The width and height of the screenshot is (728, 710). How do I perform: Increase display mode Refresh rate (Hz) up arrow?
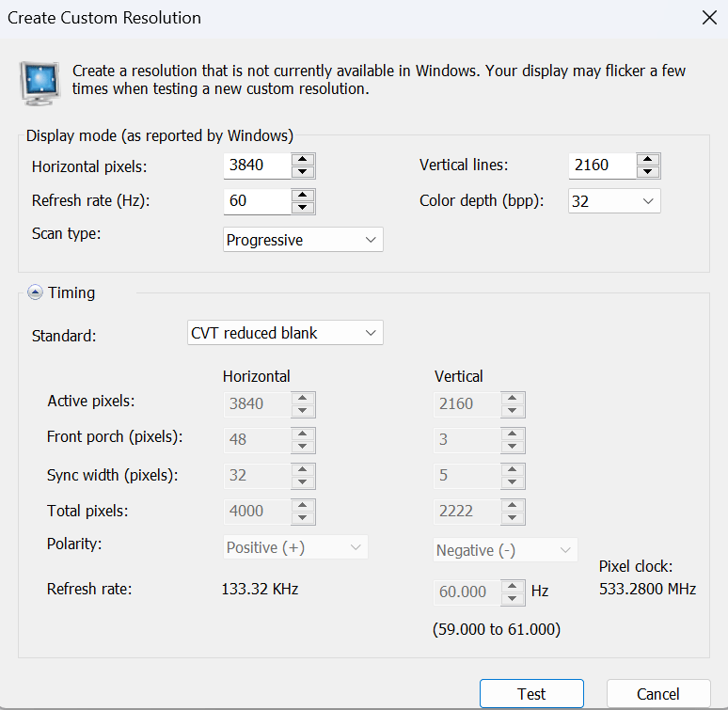point(303,196)
